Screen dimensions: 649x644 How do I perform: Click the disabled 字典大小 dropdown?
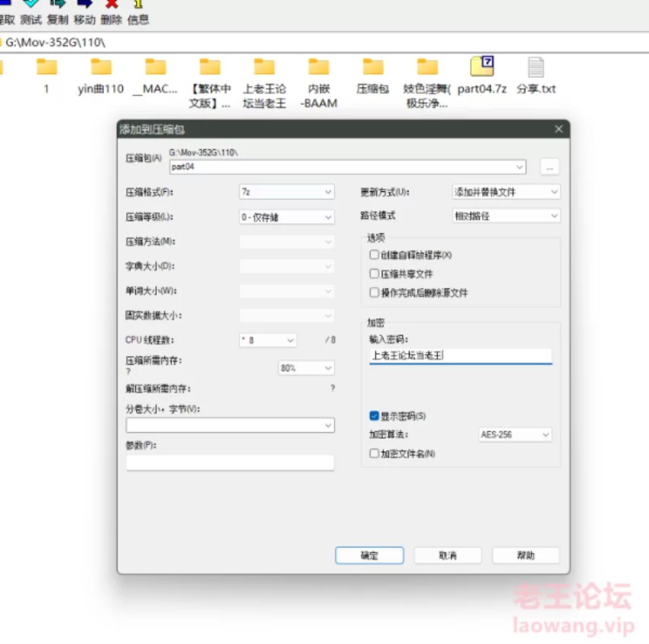(287, 266)
